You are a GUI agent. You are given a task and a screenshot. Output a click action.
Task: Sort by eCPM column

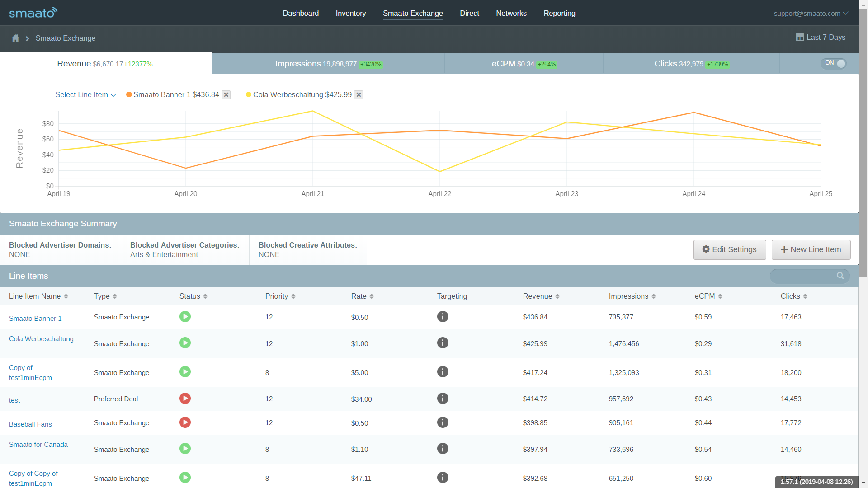[708, 296]
